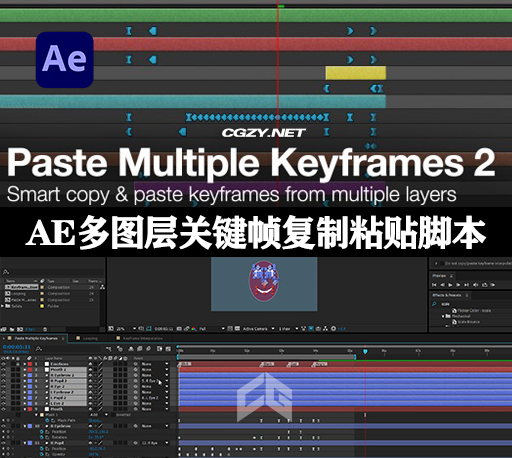Open the Active Camera dropdown in viewer
The width and height of the screenshot is (512, 458).
(259, 329)
